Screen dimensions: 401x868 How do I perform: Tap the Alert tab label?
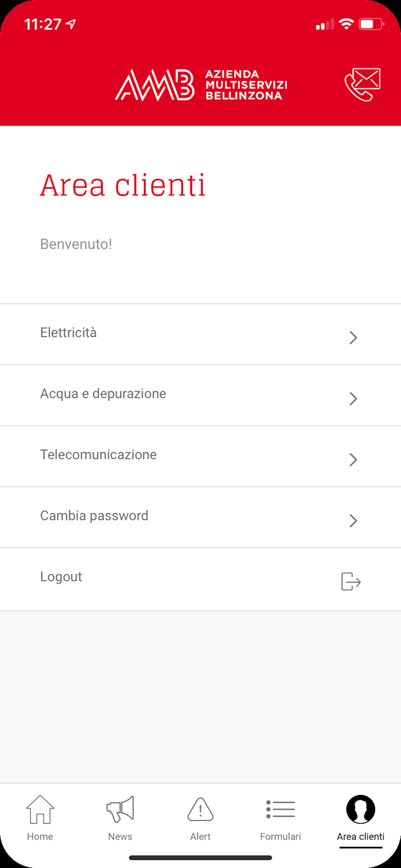pos(200,837)
